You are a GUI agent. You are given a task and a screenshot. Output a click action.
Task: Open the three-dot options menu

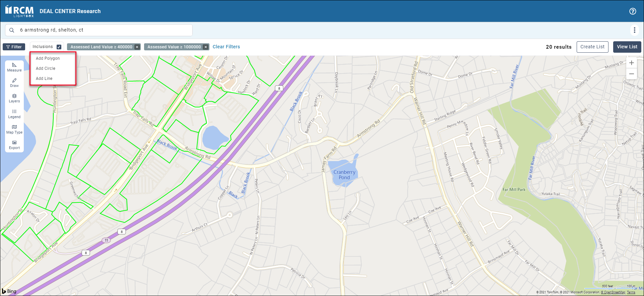(x=634, y=30)
